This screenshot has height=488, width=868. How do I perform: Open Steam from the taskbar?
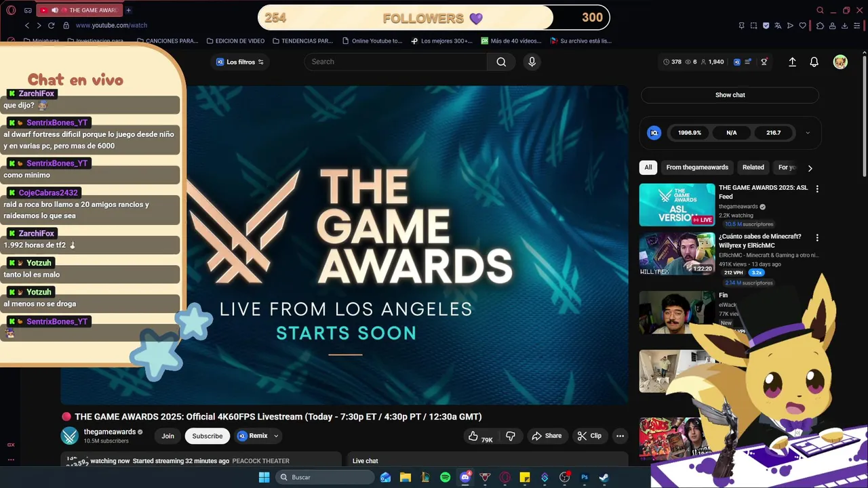point(604,477)
